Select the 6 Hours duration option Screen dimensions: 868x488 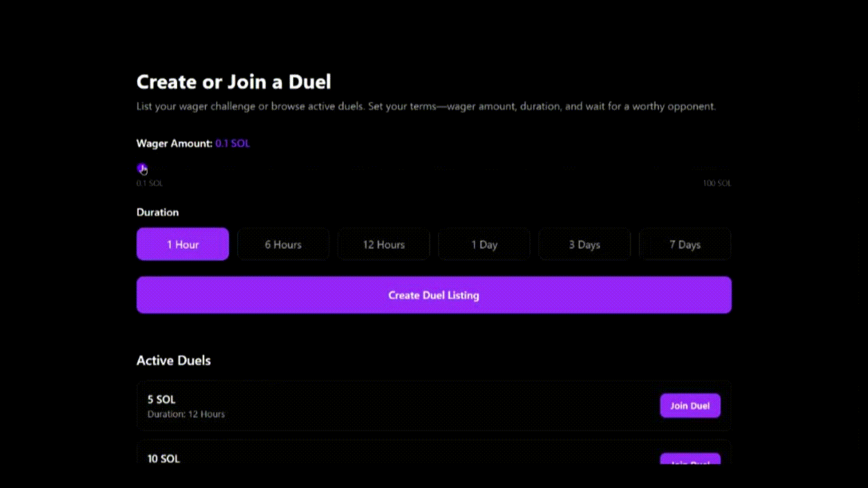[x=283, y=244]
